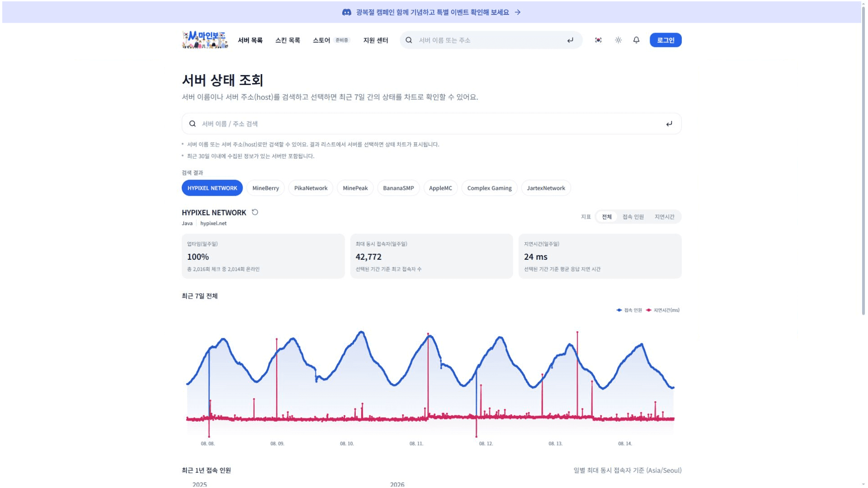Switch the metric to 전체
868x488 pixels.
click(x=607, y=217)
